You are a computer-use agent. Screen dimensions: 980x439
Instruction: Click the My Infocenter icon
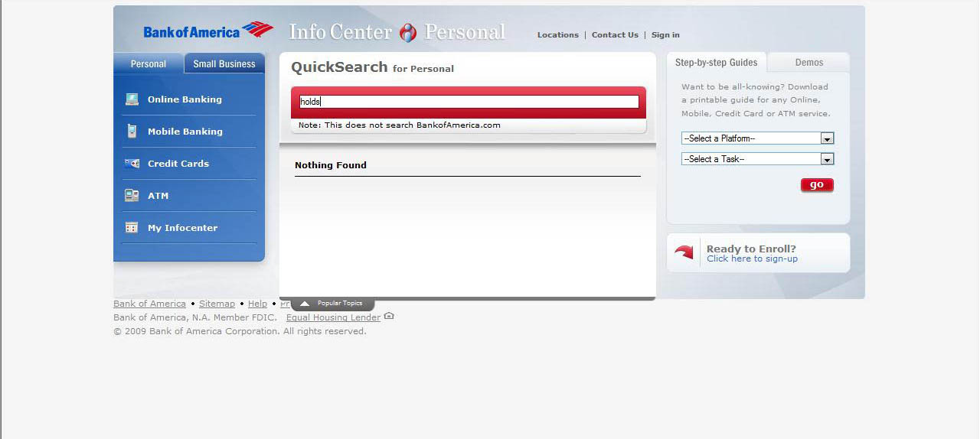132,228
